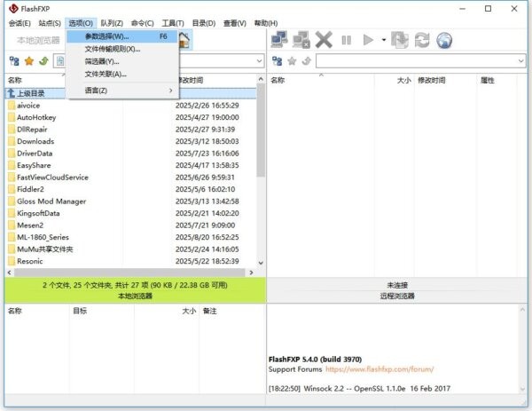Sort remote list by 大小 column
Image resolution: width=532 pixels, height=411 pixels.
tap(394, 80)
